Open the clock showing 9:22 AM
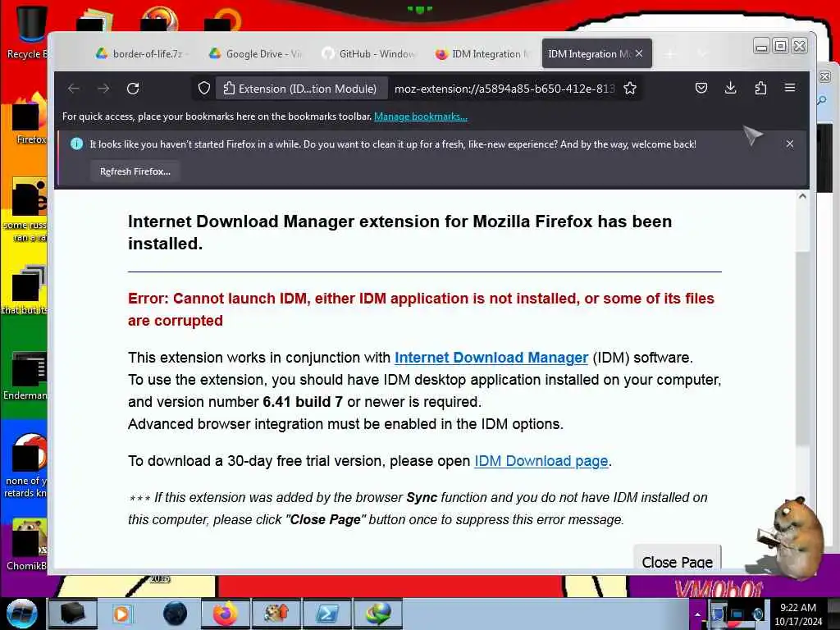Image resolution: width=840 pixels, height=630 pixels. (x=798, y=614)
